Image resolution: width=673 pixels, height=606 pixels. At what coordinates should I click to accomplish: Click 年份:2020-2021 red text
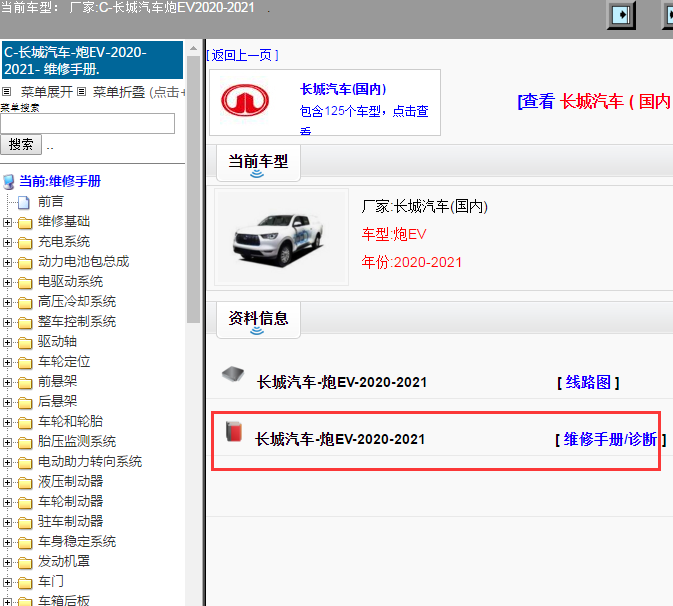411,262
